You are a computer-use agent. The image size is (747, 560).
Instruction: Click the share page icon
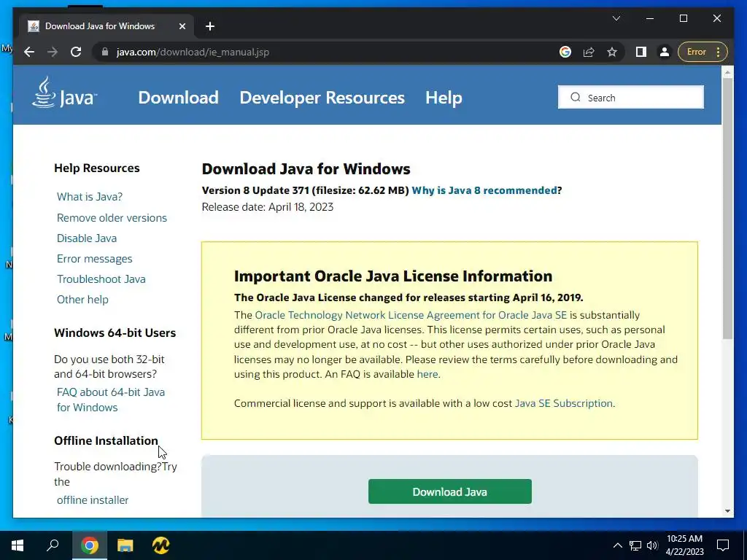(x=589, y=52)
